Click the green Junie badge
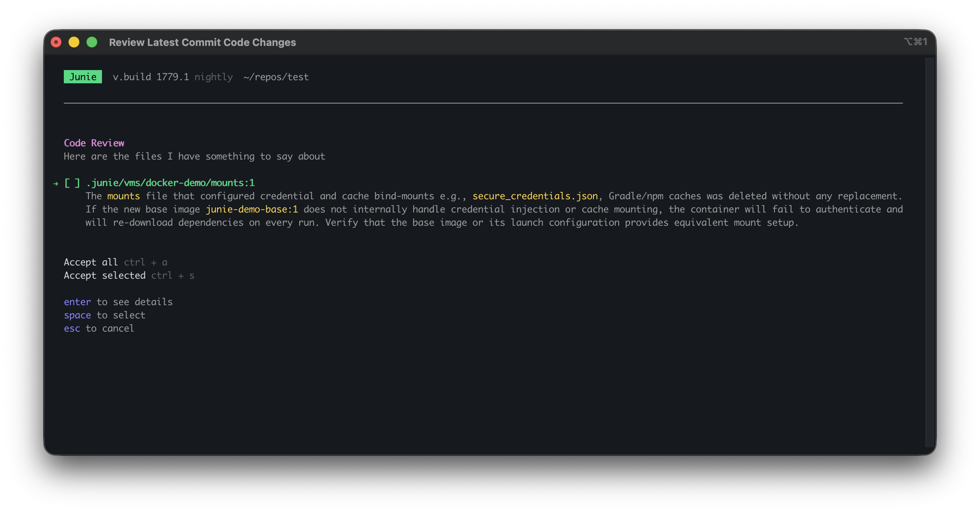 click(x=83, y=77)
